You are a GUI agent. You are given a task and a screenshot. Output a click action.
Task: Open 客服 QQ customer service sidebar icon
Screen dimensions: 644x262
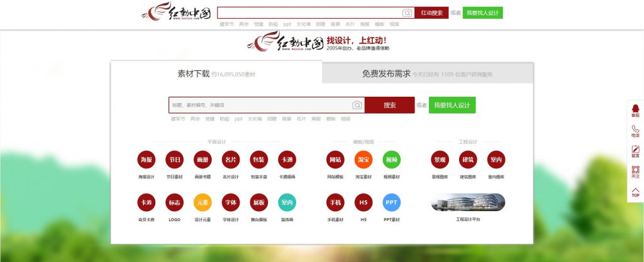point(635,111)
